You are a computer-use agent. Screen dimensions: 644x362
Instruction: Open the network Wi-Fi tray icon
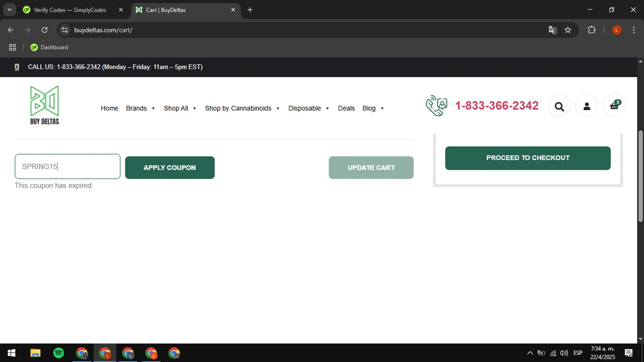pyautogui.click(x=553, y=353)
